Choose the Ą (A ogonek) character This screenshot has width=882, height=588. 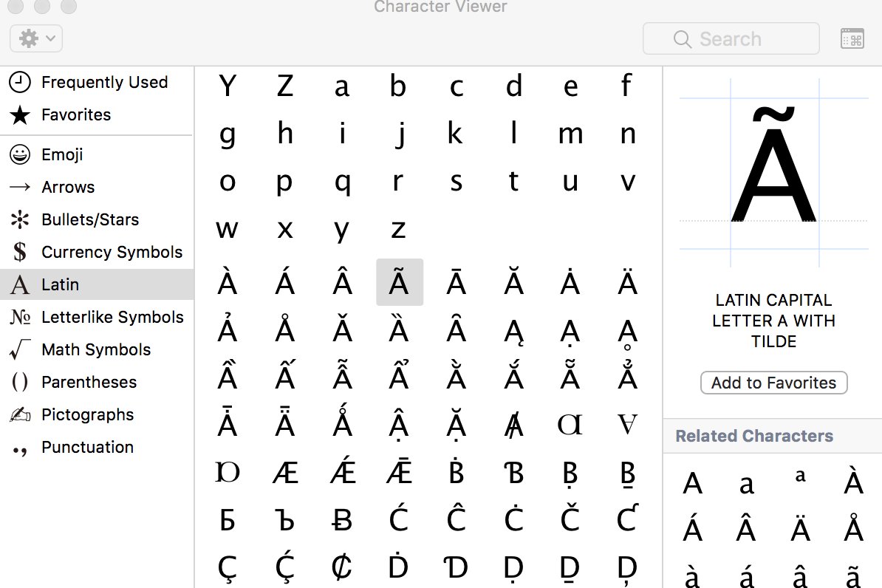click(513, 331)
